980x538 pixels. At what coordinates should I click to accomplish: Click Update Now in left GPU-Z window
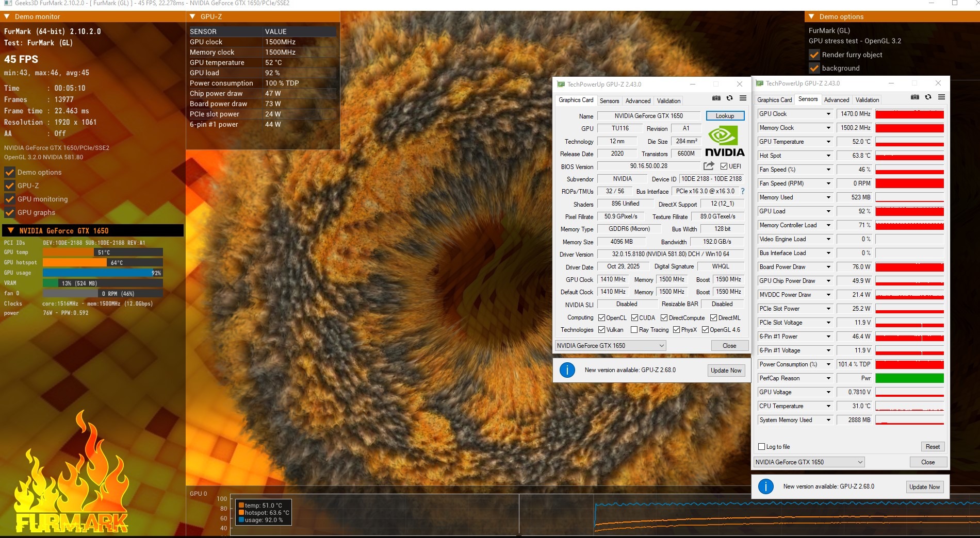[726, 371]
